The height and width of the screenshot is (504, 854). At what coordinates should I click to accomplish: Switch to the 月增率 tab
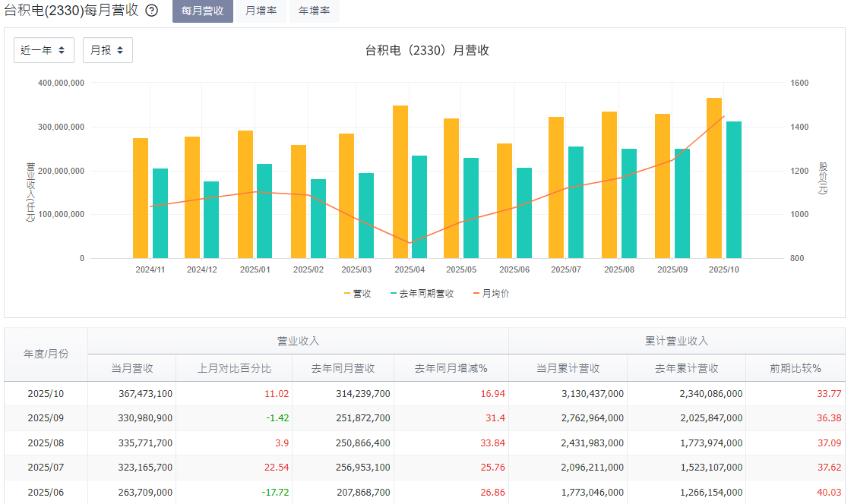click(261, 11)
